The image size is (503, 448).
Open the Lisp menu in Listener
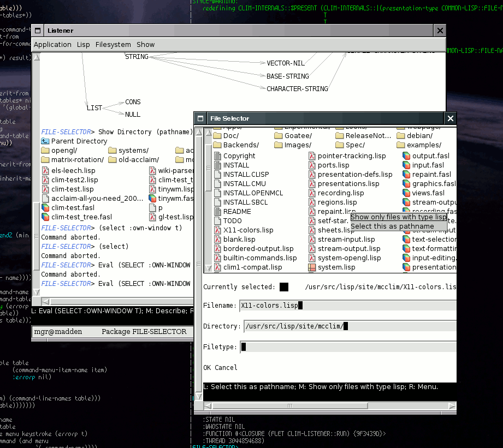[x=84, y=45]
